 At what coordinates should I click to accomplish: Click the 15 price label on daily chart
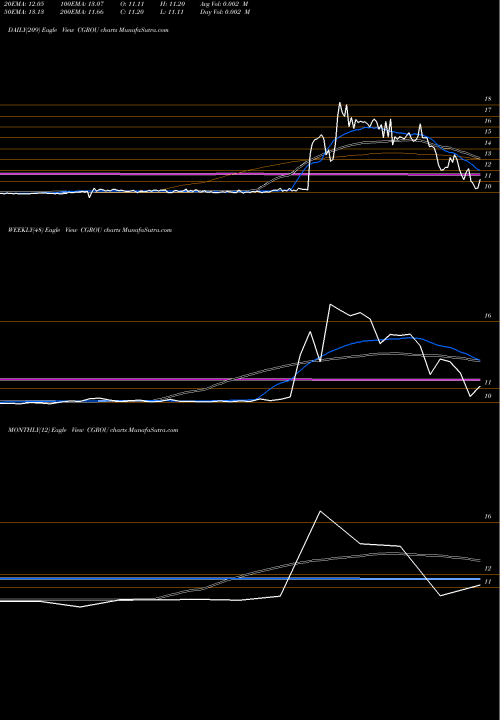coord(488,132)
